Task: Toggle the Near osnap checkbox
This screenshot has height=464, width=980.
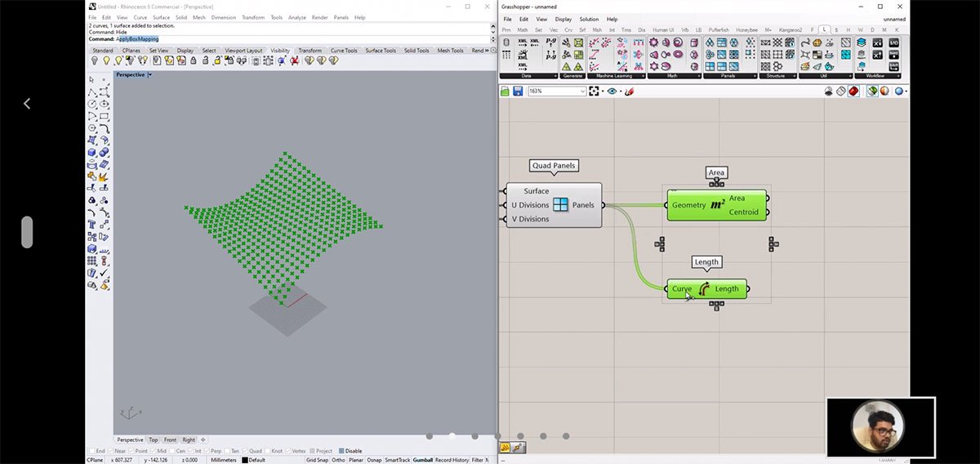Action: pyautogui.click(x=111, y=451)
